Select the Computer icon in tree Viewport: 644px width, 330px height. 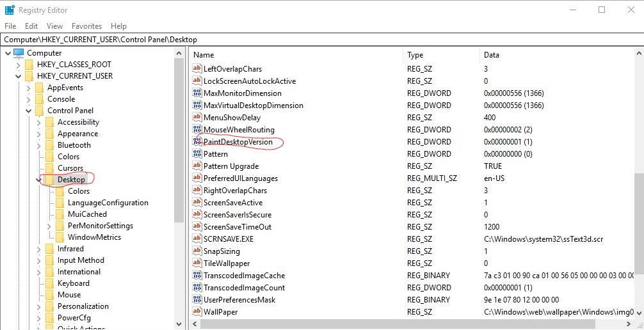coord(19,52)
